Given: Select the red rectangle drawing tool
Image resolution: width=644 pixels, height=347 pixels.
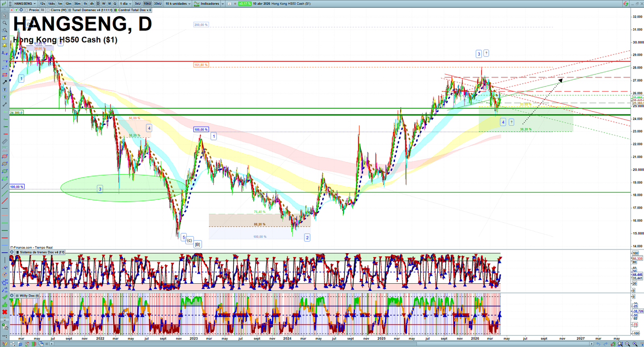Looking at the screenshot, I should [4, 75].
